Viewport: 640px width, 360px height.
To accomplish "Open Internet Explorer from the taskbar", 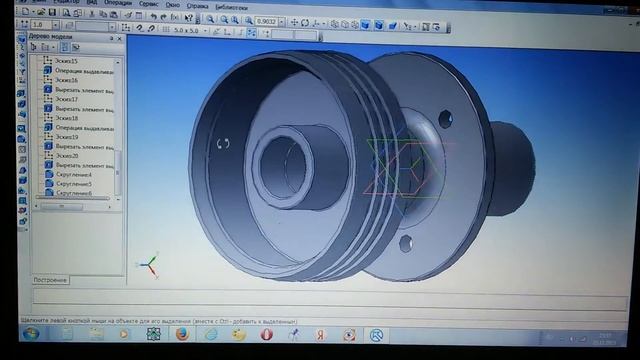I will coord(211,334).
